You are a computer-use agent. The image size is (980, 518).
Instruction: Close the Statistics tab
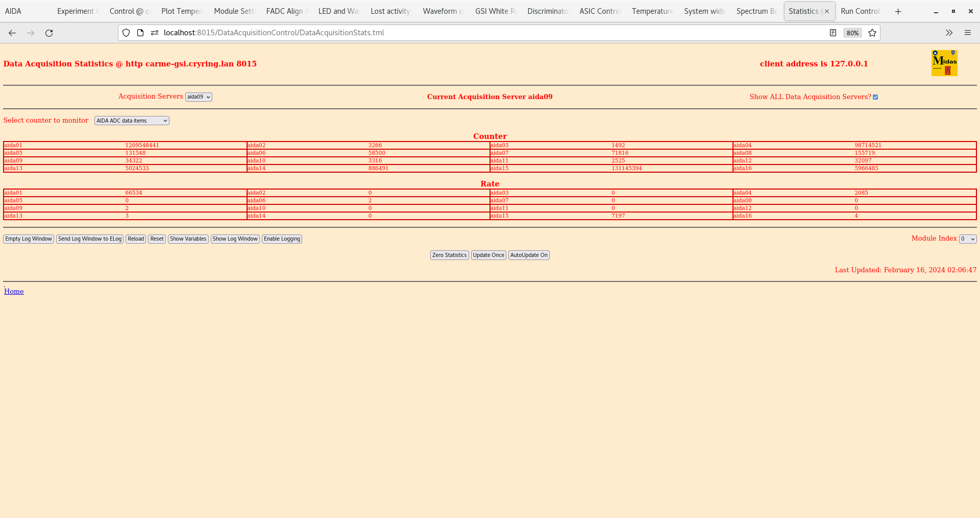pyautogui.click(x=827, y=11)
